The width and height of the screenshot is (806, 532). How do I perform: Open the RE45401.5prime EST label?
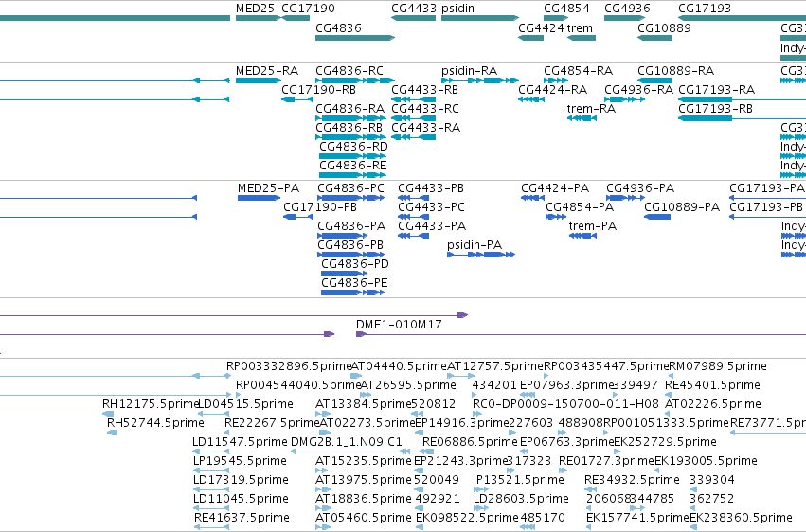point(713,385)
